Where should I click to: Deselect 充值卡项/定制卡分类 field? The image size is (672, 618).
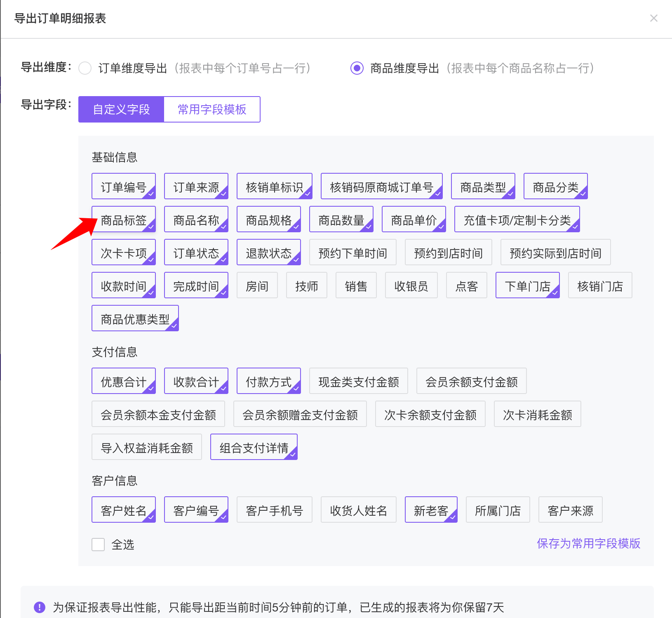[517, 220]
